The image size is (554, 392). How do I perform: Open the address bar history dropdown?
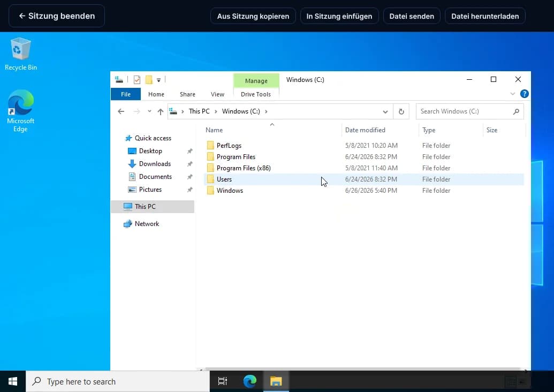385,112
